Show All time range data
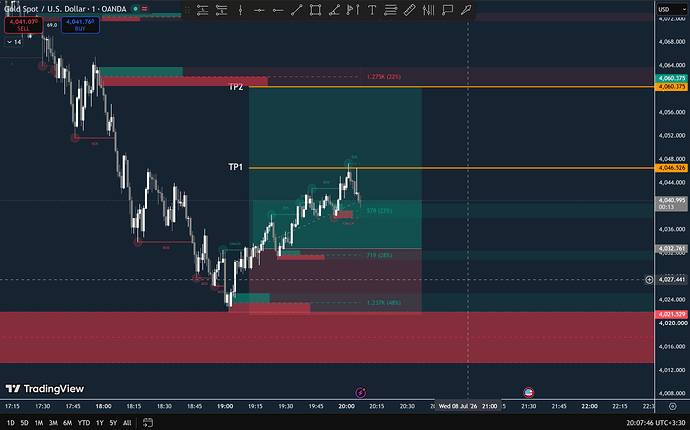 [x=127, y=423]
